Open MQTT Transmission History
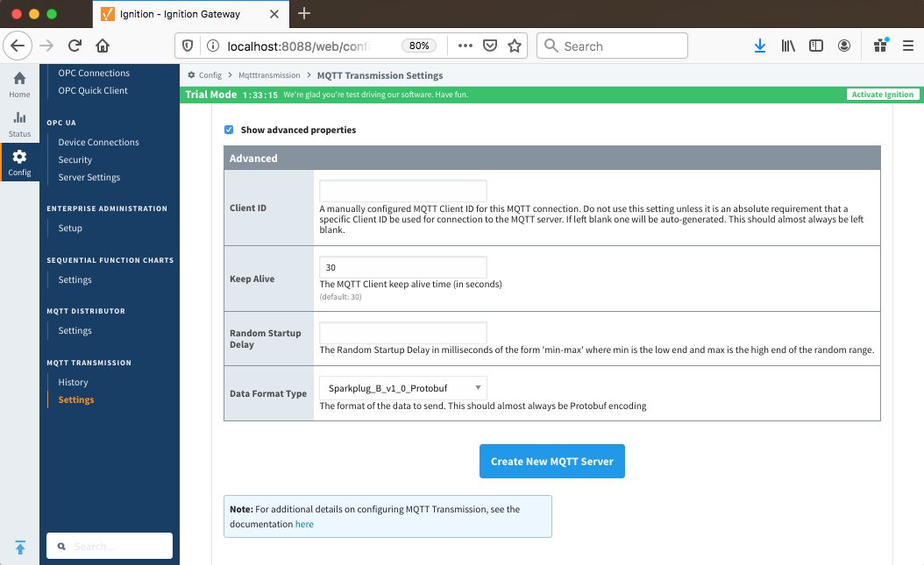This screenshot has width=924, height=565. 73,382
